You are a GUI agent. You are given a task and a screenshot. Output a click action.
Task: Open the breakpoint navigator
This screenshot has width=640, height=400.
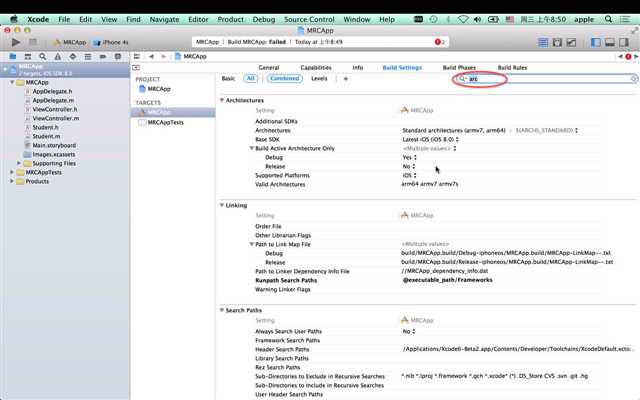pyautogui.click(x=103, y=56)
